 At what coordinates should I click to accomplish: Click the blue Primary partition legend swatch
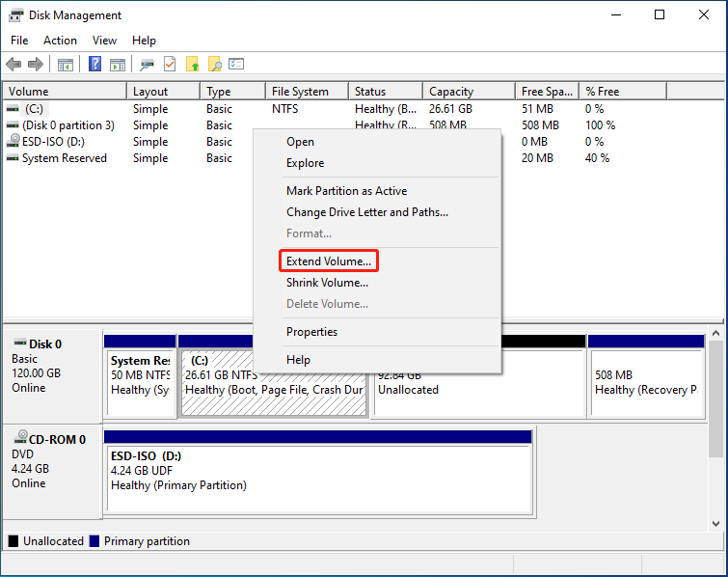click(94, 541)
